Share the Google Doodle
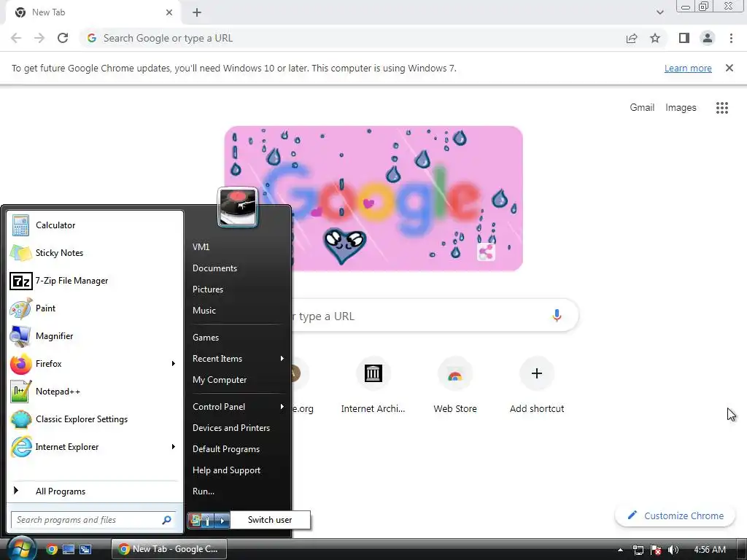 pos(486,252)
